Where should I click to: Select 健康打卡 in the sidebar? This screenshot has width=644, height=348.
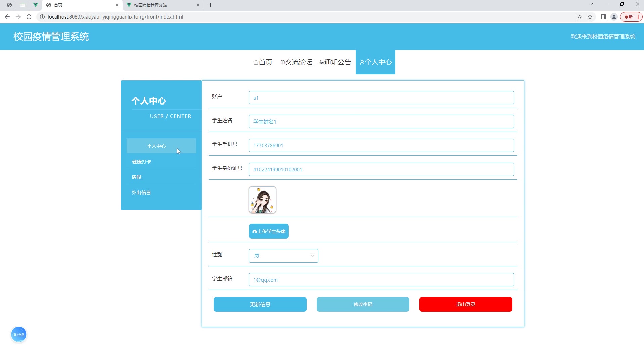pyautogui.click(x=142, y=162)
